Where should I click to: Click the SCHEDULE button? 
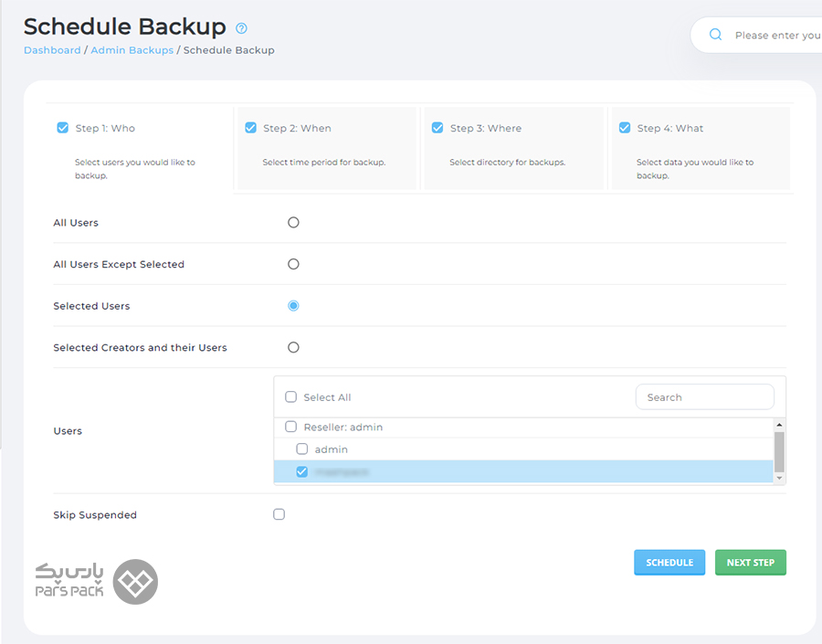click(669, 562)
